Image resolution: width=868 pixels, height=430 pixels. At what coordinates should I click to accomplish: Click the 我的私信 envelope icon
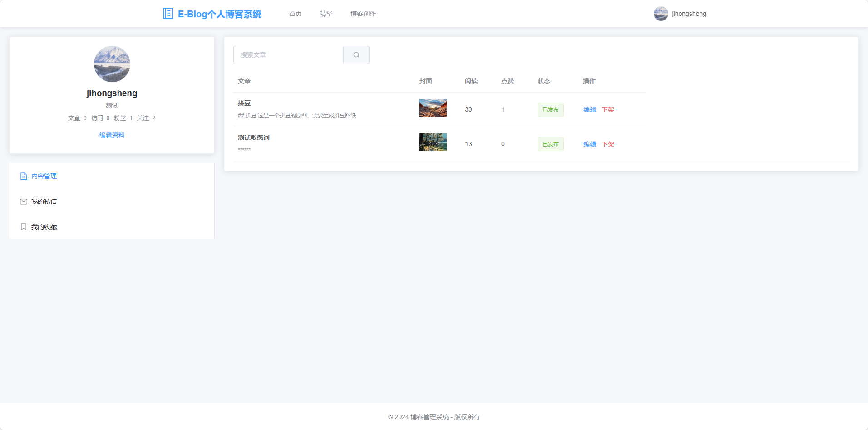(24, 201)
